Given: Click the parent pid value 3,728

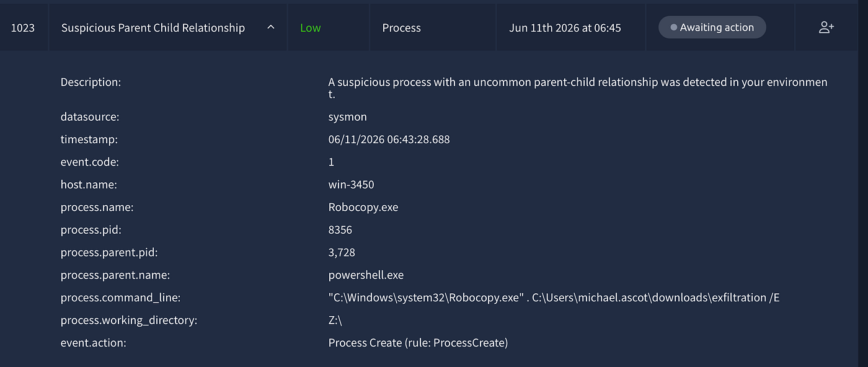Looking at the screenshot, I should (x=342, y=252).
